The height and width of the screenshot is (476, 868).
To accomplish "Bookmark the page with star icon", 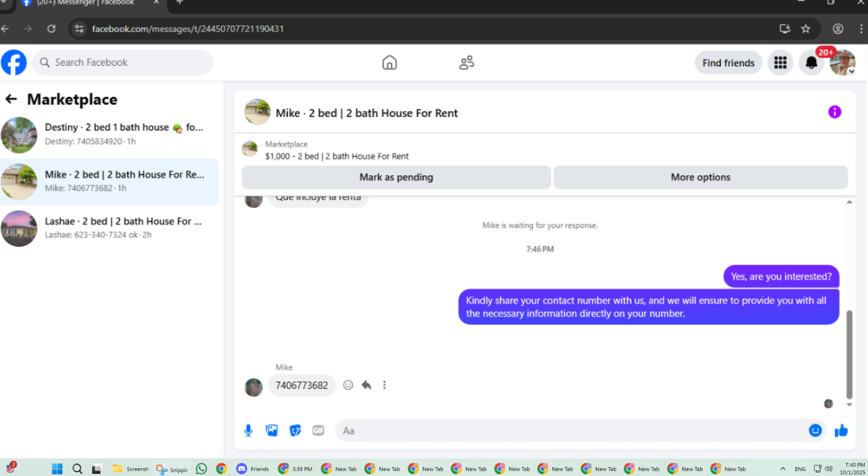I will (x=806, y=29).
